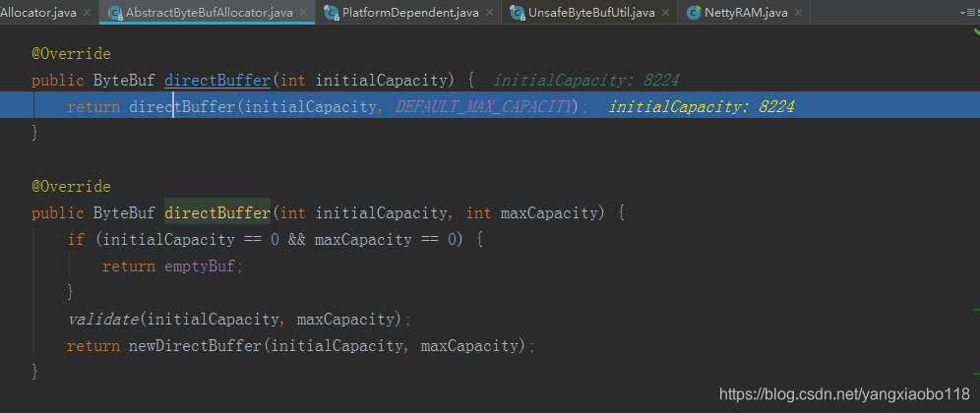Open the hidden tabs list dropdown
The image size is (980, 413).
(x=969, y=13)
